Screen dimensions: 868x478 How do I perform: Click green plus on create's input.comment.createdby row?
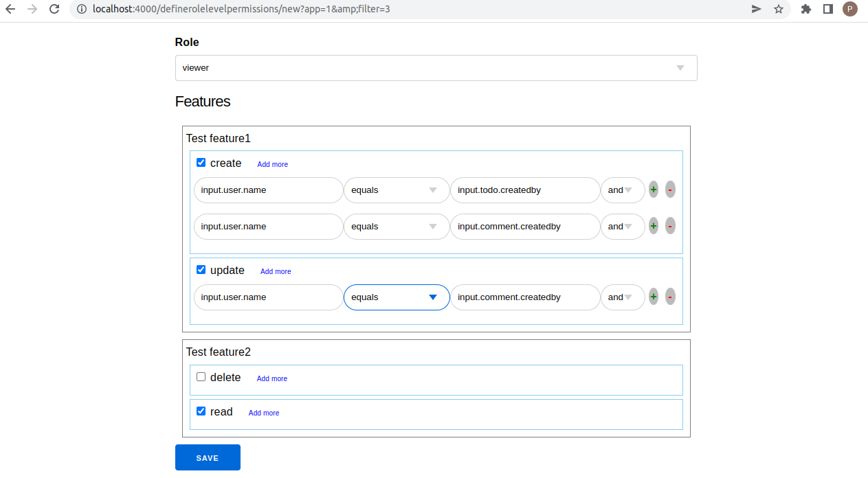pos(654,226)
